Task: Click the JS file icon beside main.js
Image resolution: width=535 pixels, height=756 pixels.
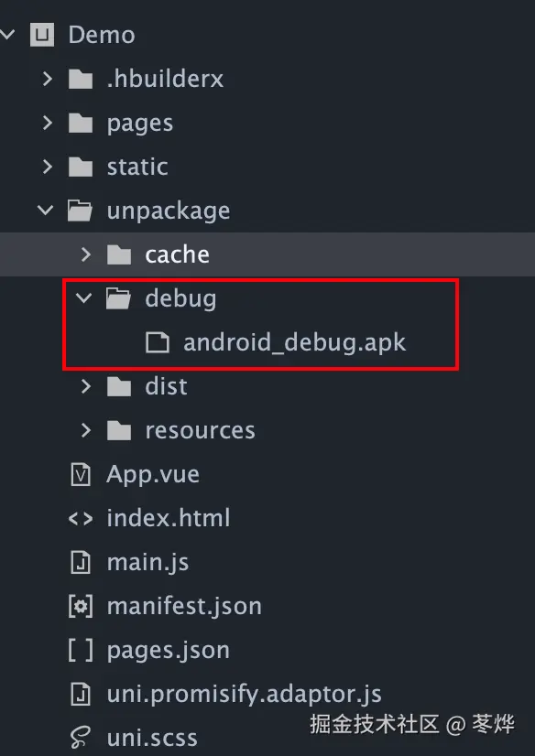Action: click(x=81, y=563)
